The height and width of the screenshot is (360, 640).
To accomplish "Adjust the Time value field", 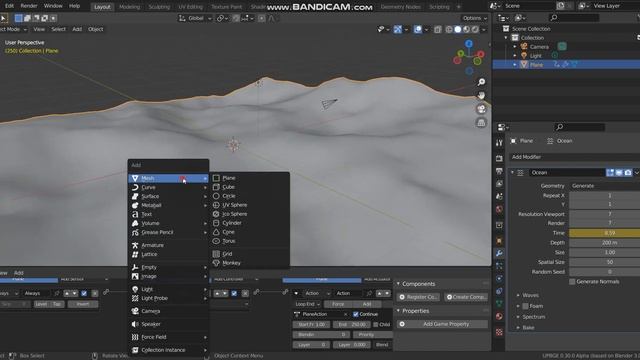I will pyautogui.click(x=604, y=233).
